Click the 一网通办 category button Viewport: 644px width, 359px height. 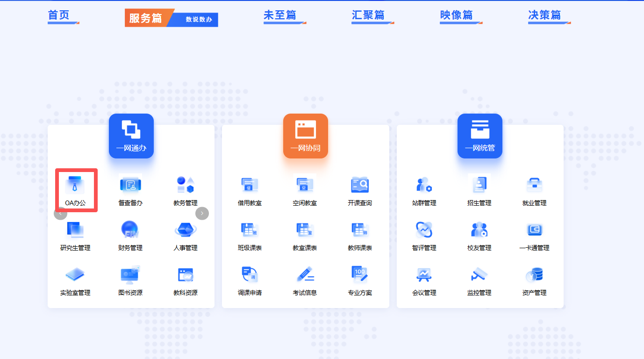[131, 136]
